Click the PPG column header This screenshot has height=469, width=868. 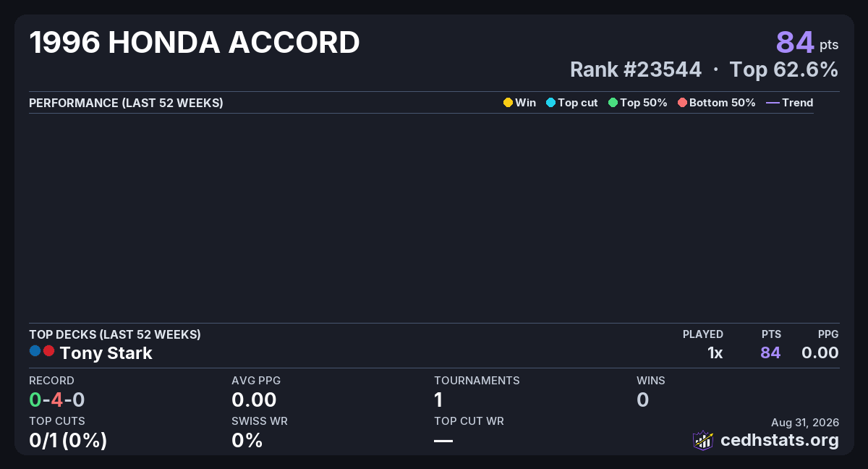tap(828, 334)
